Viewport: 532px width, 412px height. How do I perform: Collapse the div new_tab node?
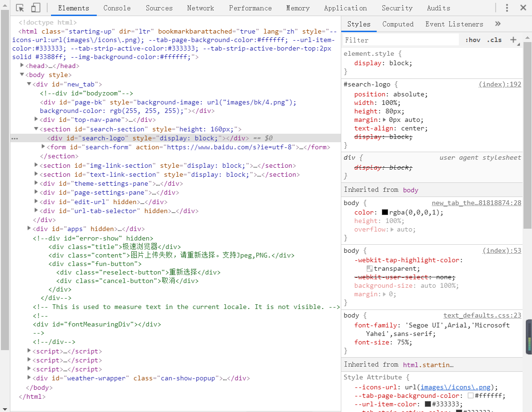[x=29, y=84]
